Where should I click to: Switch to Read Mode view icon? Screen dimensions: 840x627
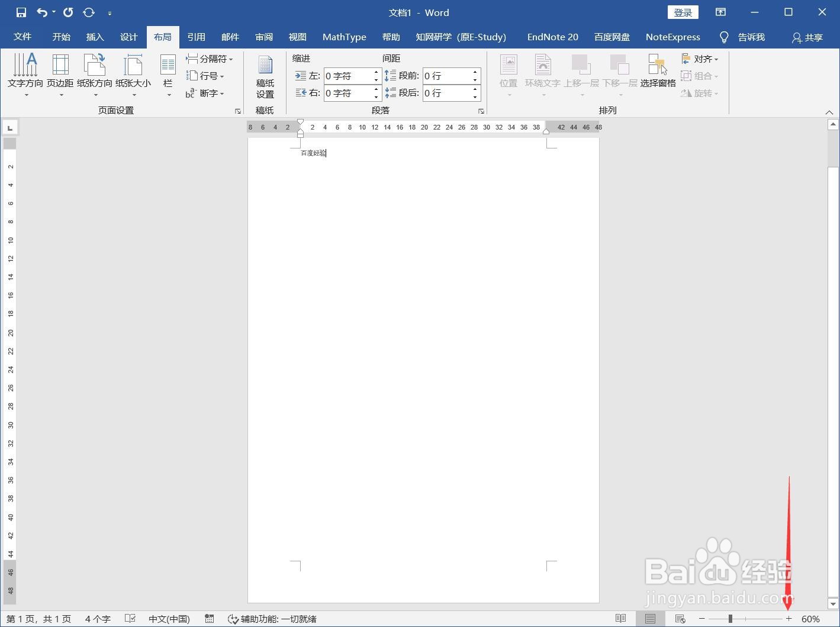point(620,619)
